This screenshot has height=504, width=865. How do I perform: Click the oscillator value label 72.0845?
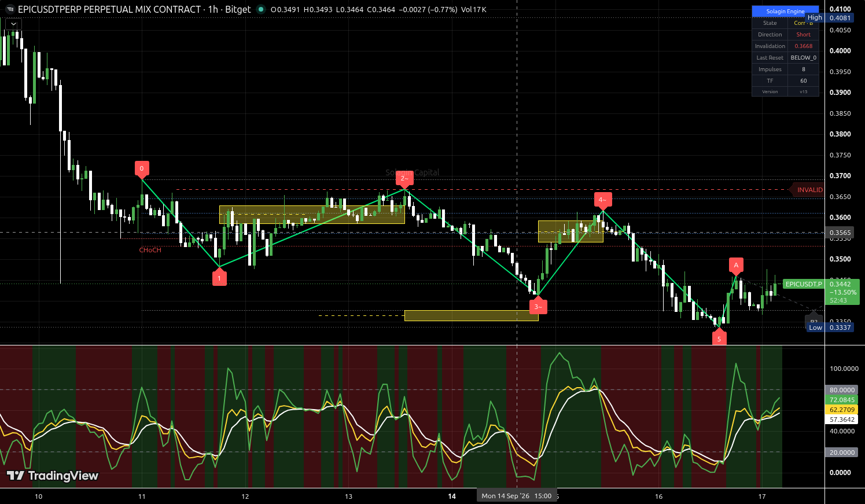point(841,400)
